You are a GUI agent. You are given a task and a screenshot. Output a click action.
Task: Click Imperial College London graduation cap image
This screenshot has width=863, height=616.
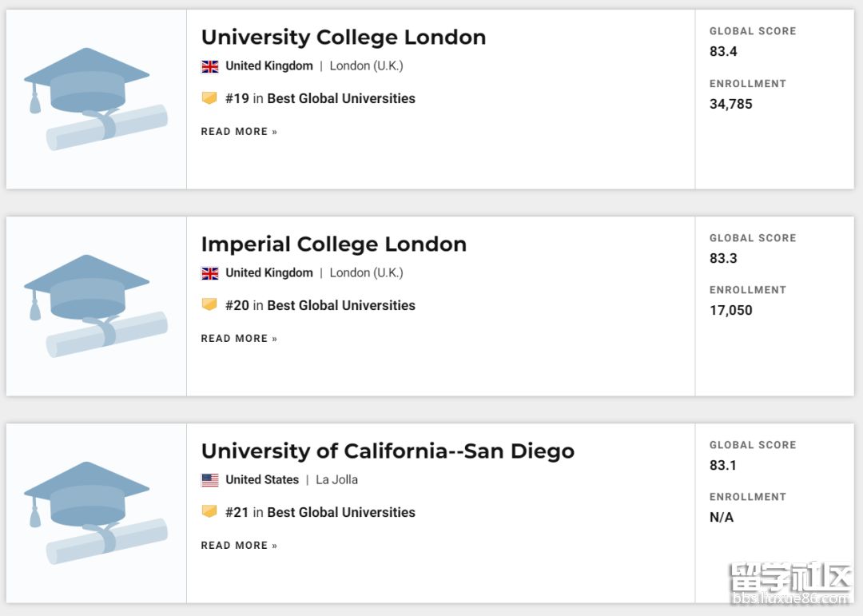coord(96,306)
